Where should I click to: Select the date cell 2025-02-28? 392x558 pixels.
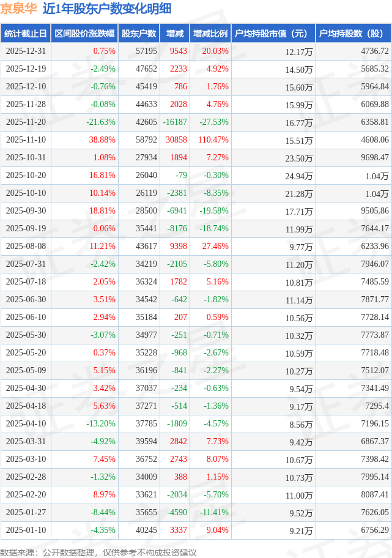[26, 477]
